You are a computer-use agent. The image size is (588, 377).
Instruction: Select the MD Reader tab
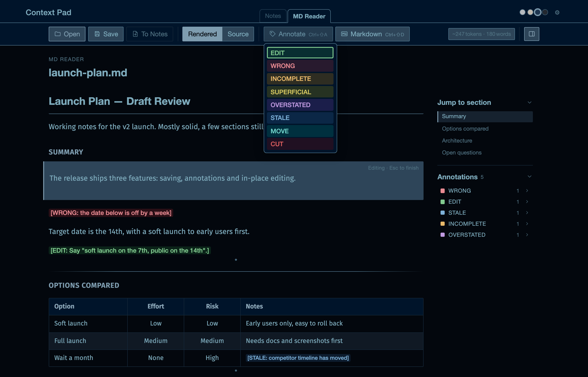[309, 16]
